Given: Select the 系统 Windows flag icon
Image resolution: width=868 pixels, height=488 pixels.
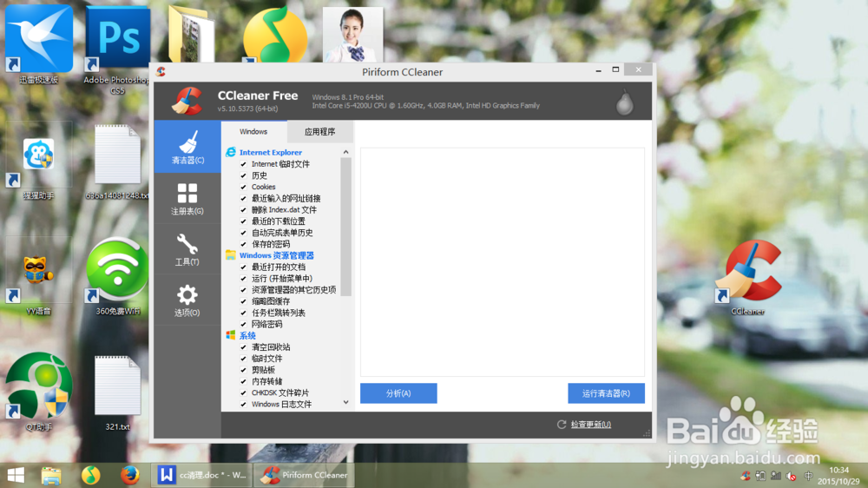Looking at the screenshot, I should [231, 335].
